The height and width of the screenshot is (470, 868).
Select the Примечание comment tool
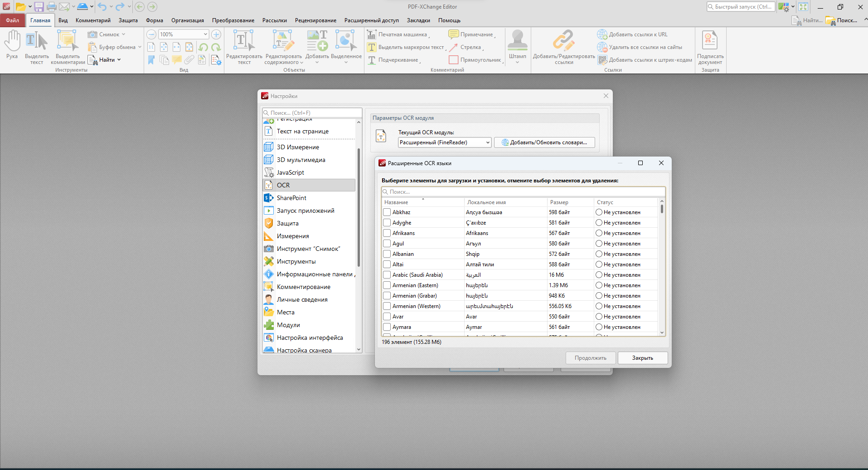(471, 34)
